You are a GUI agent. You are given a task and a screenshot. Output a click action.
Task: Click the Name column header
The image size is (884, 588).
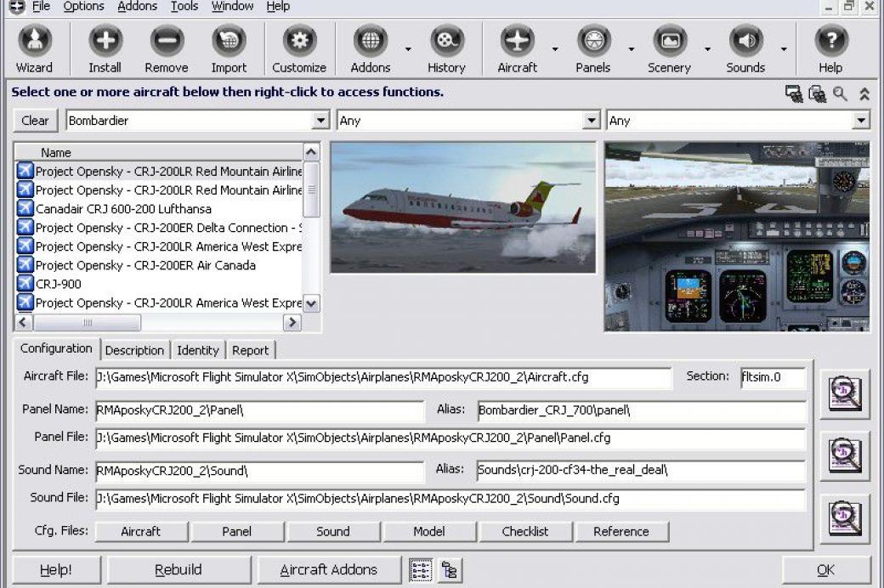click(x=159, y=152)
